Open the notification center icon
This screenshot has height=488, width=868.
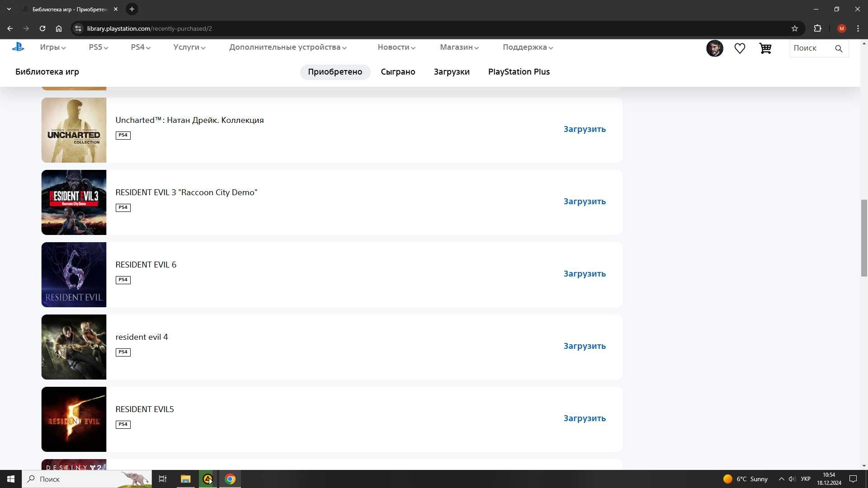[x=853, y=479]
